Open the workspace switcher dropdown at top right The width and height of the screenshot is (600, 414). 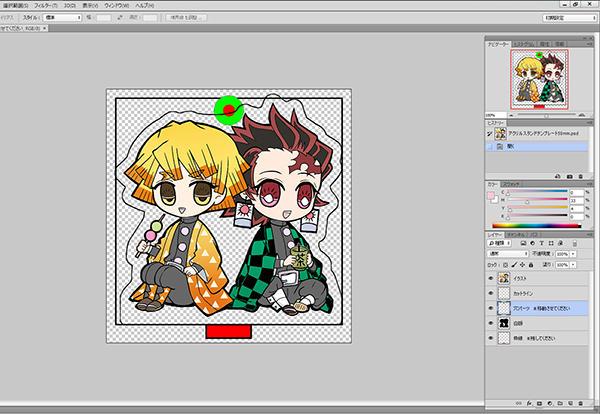[x=569, y=18]
